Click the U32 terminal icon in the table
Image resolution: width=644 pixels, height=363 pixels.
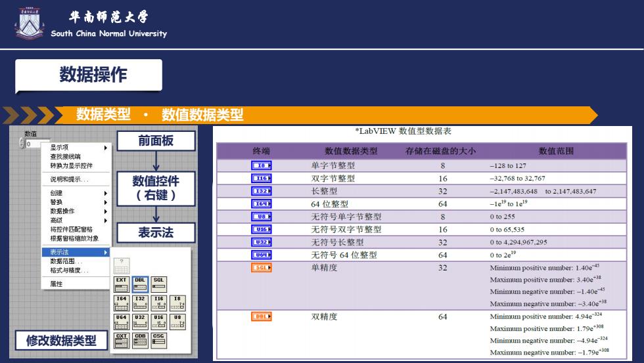[262, 242]
